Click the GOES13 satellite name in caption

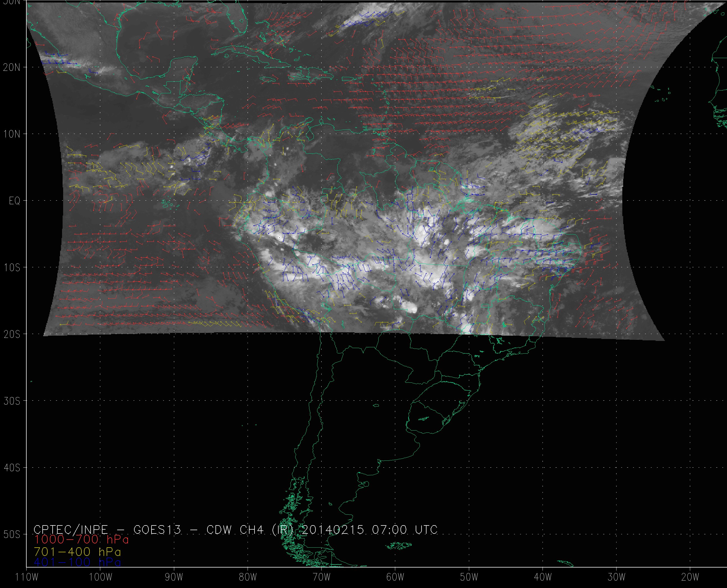(x=157, y=529)
